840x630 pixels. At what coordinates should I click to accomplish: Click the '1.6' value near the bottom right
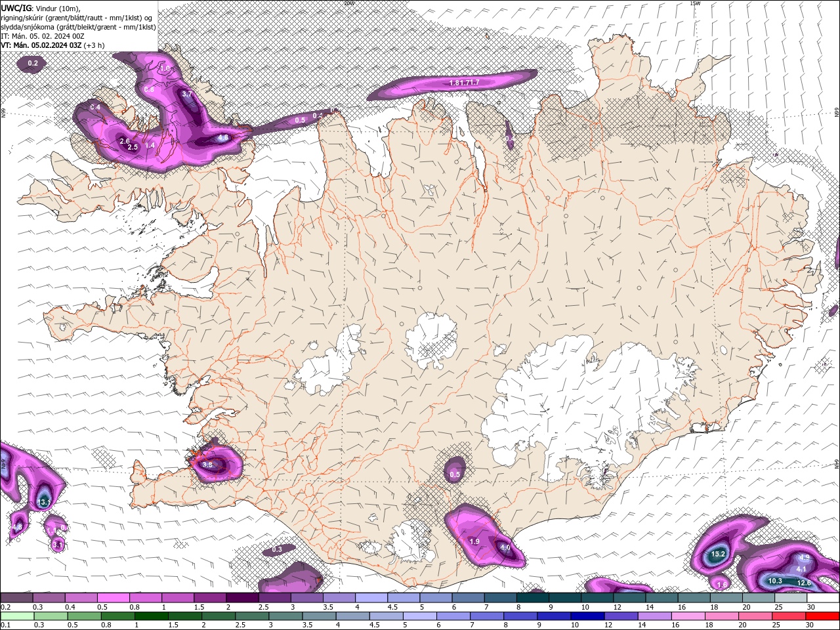coord(722,585)
